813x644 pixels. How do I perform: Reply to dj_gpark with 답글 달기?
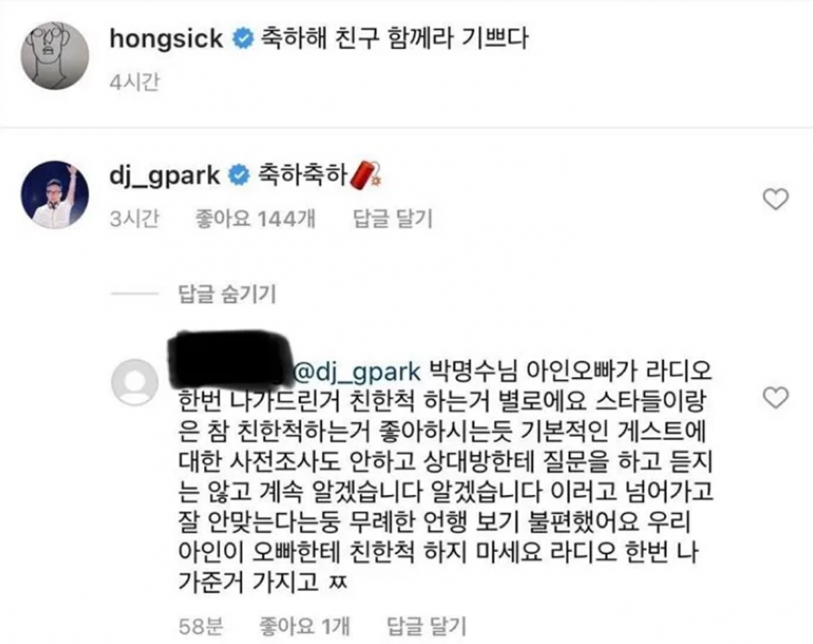click(393, 219)
